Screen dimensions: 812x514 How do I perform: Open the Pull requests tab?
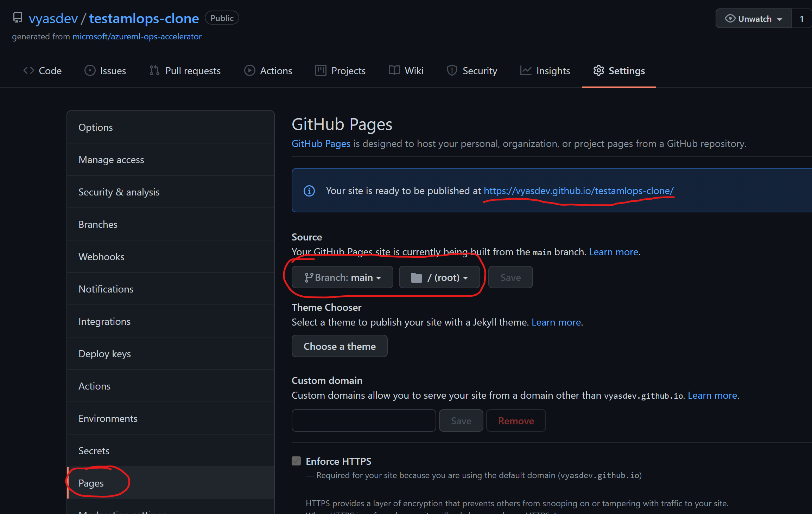[x=185, y=71]
